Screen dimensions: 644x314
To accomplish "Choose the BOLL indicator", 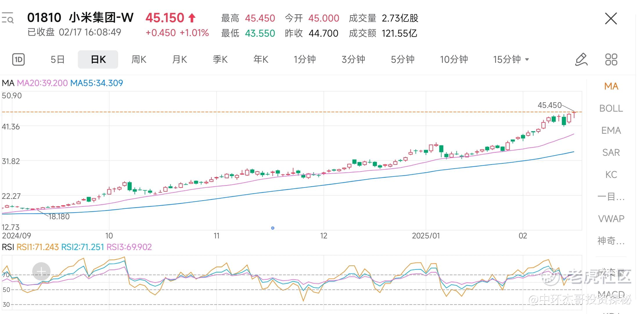I will coord(611,108).
